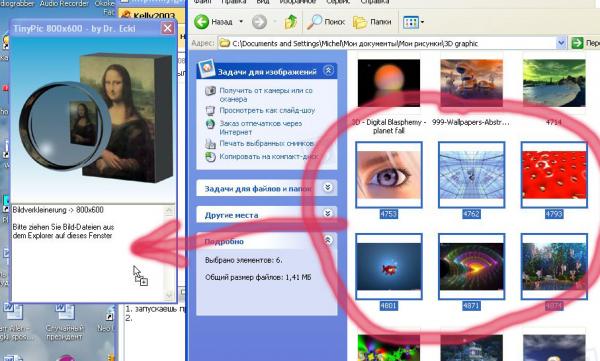Click Заказ отпечатков через Интернет
Image resolution: width=600 pixels, height=361 pixels.
261,127
